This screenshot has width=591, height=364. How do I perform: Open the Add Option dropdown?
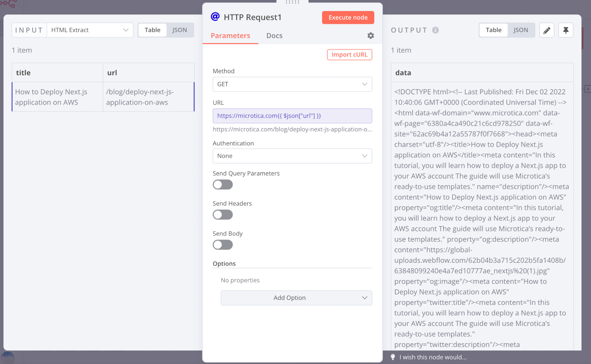(x=296, y=298)
